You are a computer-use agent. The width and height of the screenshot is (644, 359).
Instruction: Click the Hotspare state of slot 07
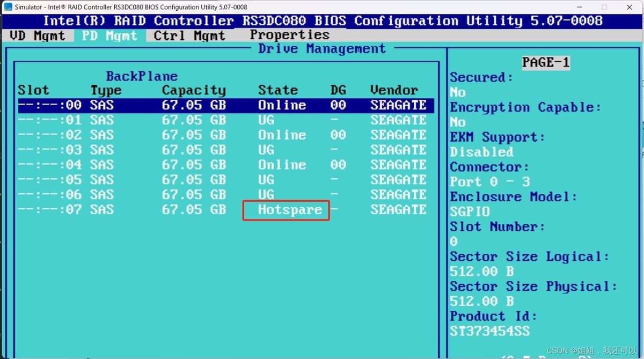point(290,210)
